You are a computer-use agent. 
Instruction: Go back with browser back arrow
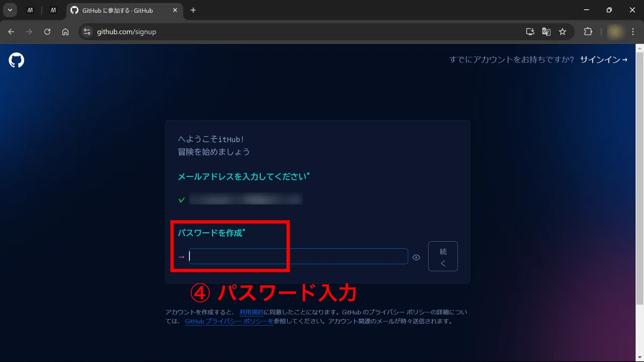[x=11, y=32]
